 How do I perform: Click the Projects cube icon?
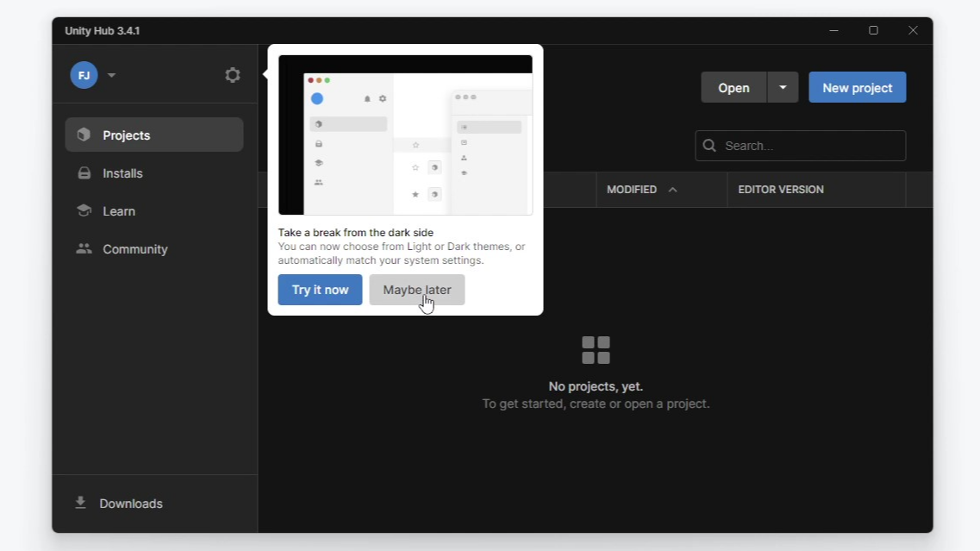coord(84,135)
